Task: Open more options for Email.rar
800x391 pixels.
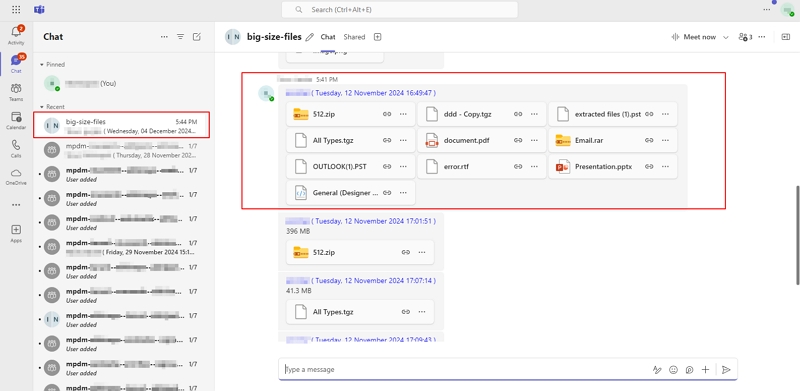Action: pos(665,140)
